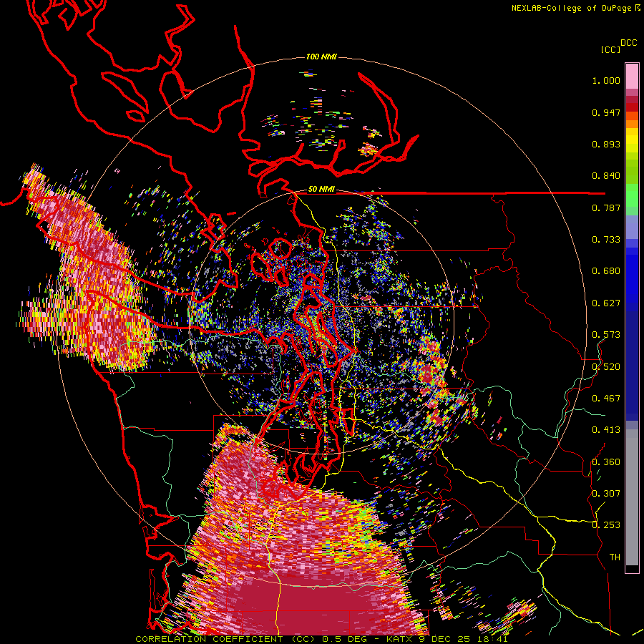The width and height of the screenshot is (644, 644).
Task: Click the 0.253 scale label
Action: (x=606, y=525)
